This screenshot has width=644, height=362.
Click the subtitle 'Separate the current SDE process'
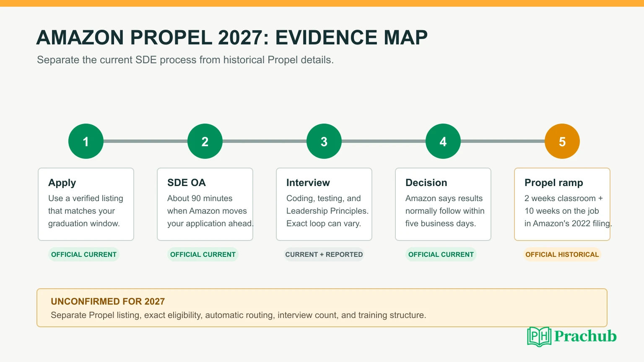point(185,59)
